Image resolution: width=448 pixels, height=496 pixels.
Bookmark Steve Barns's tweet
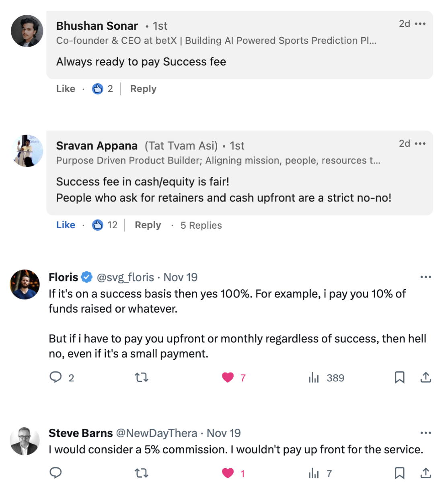399,473
